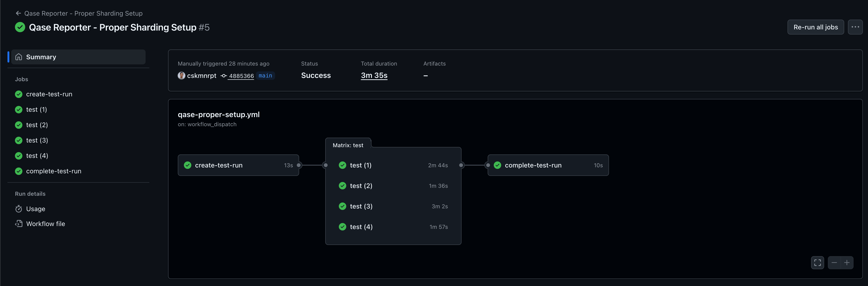The width and height of the screenshot is (868, 286).
Task: Open the main branch label
Action: coord(265,76)
